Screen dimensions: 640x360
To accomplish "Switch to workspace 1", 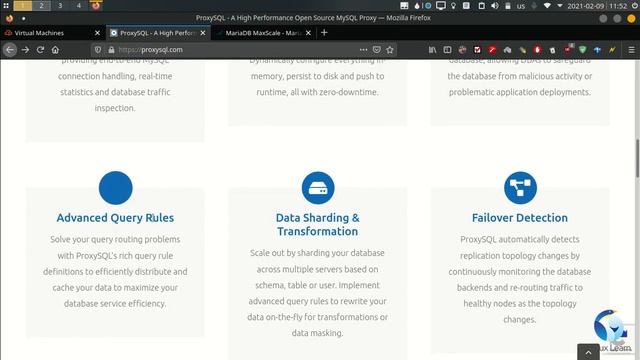I will (x=23, y=5).
